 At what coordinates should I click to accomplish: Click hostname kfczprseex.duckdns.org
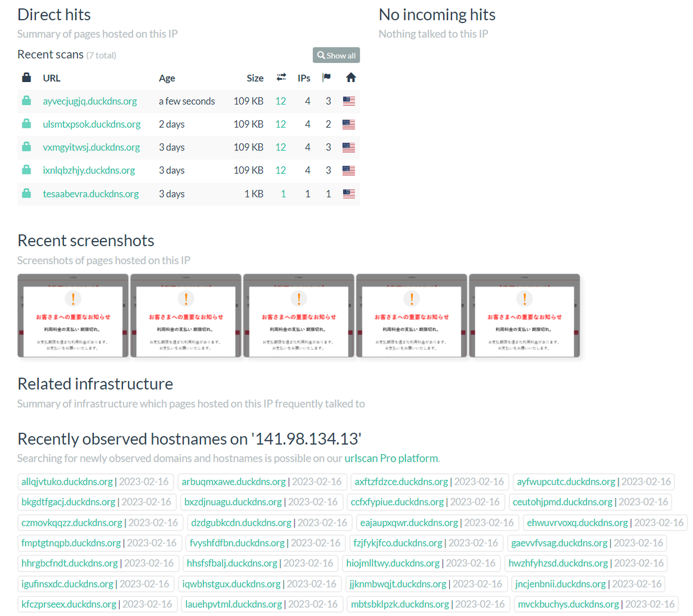tap(69, 604)
